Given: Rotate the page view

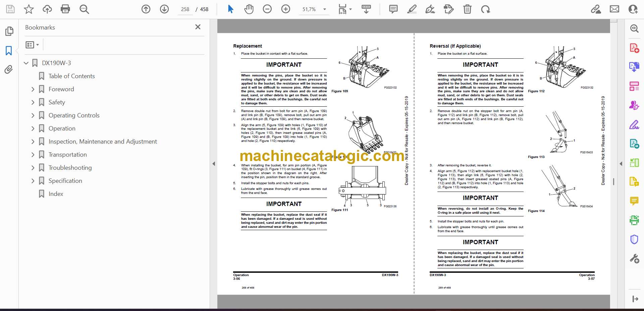Looking at the screenshot, I should pos(486,9).
